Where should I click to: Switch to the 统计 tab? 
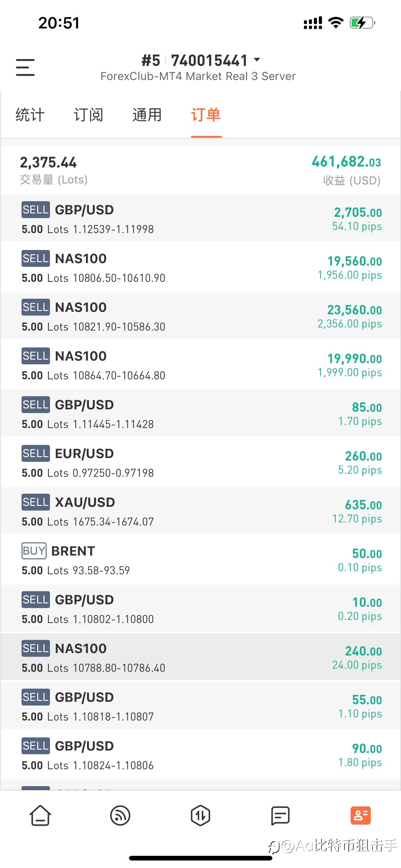[x=30, y=115]
